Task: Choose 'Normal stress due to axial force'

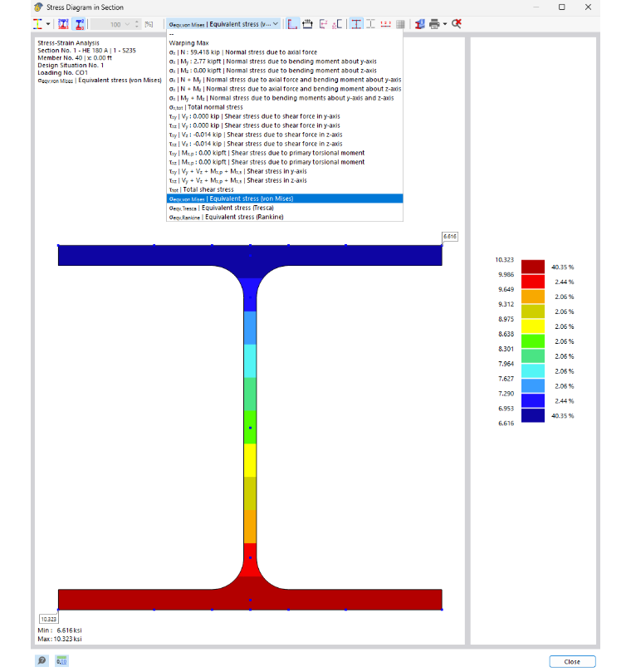Action: (285, 52)
